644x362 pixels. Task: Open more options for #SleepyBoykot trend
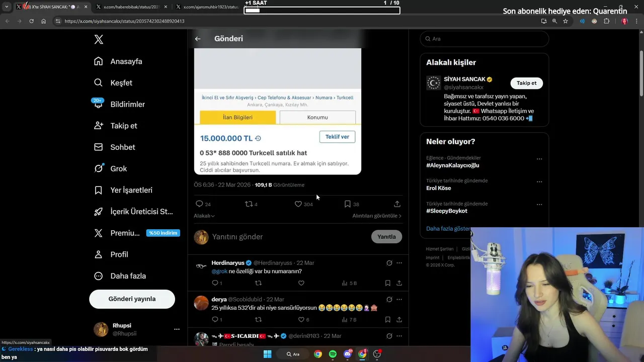539,205
